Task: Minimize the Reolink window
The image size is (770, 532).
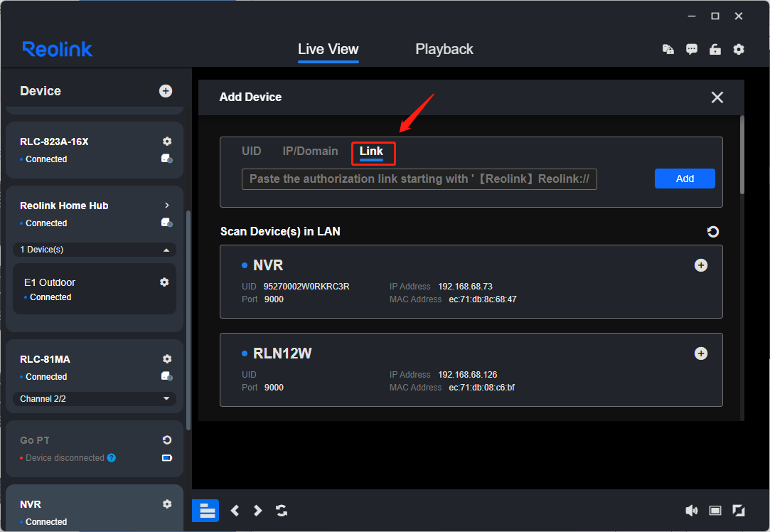Action: (691, 16)
